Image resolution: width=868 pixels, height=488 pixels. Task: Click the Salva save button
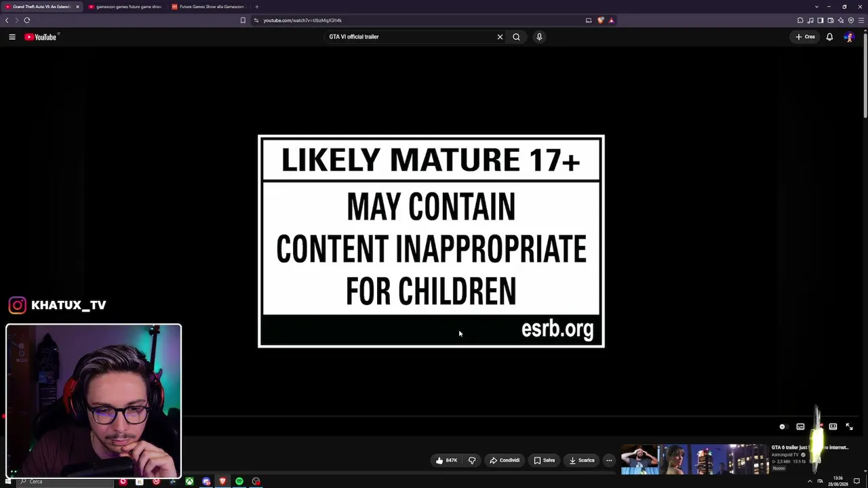tap(544, 460)
